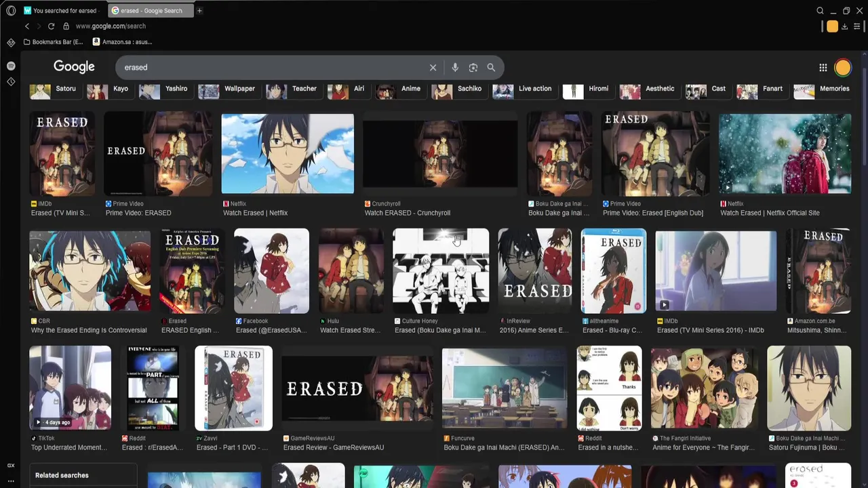Open 'Watch Erased | Netflix' glasses image

click(288, 154)
